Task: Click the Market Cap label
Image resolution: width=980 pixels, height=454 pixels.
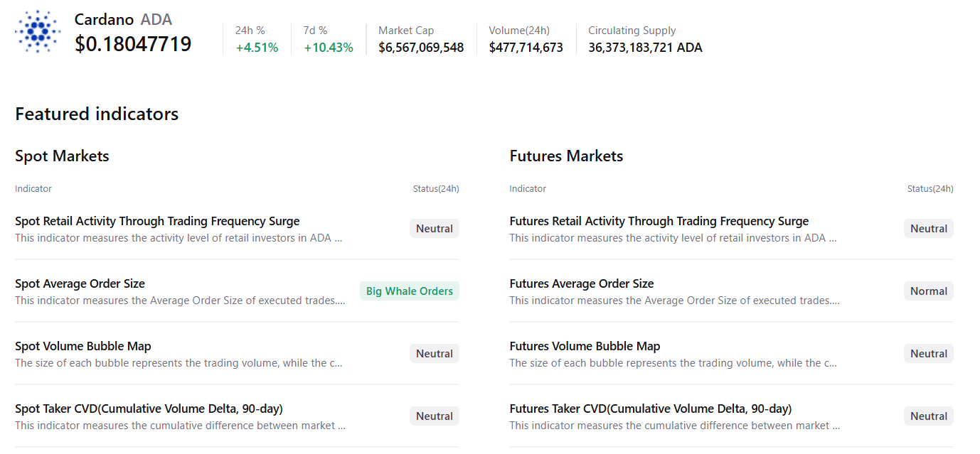Action: tap(406, 31)
